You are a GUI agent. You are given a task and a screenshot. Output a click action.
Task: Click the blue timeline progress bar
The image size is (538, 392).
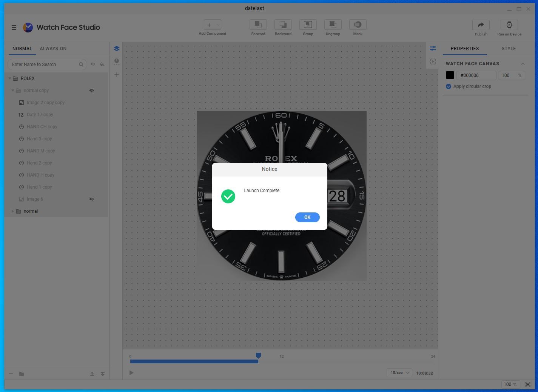(x=194, y=361)
